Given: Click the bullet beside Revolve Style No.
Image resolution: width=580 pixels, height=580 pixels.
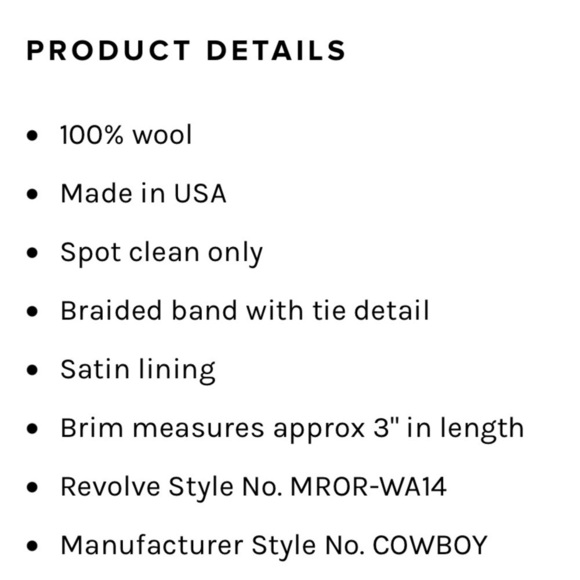Looking at the screenshot, I should pos(33,487).
